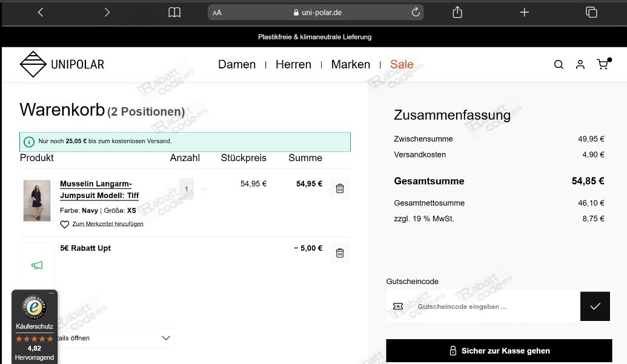Click the quantity field showing 1

pyautogui.click(x=187, y=189)
